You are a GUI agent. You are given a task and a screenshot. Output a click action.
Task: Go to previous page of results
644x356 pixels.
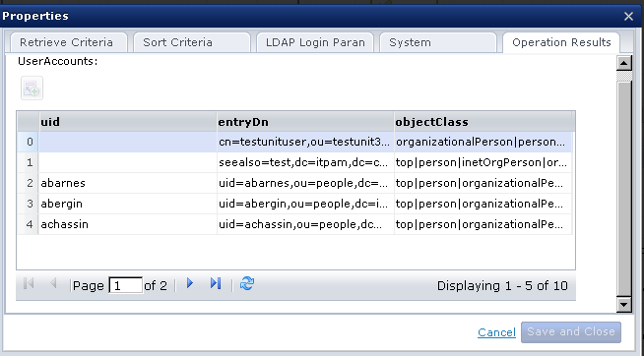coord(53,283)
